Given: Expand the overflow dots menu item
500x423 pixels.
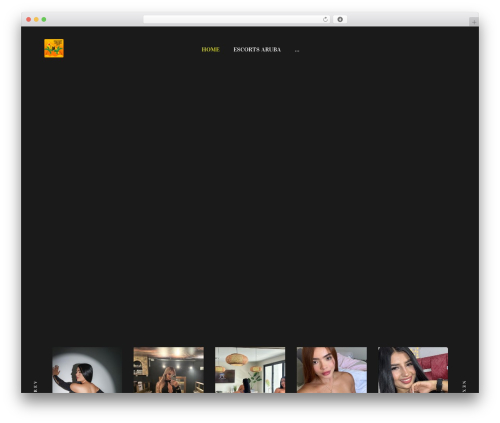Looking at the screenshot, I should pyautogui.click(x=297, y=50).
